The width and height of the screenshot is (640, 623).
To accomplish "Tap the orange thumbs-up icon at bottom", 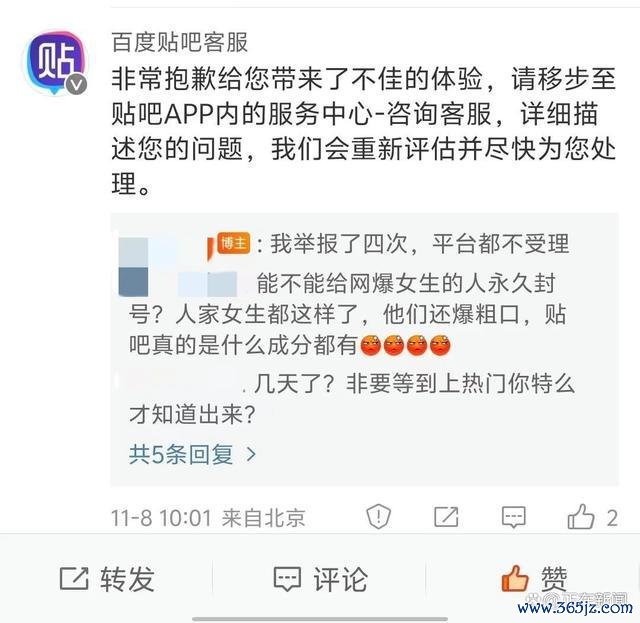I will click(x=515, y=578).
